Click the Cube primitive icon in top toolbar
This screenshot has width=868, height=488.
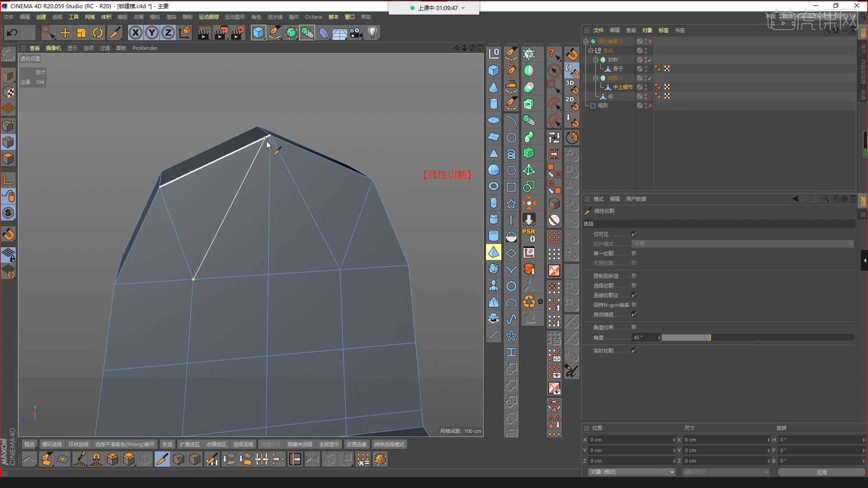[x=258, y=33]
